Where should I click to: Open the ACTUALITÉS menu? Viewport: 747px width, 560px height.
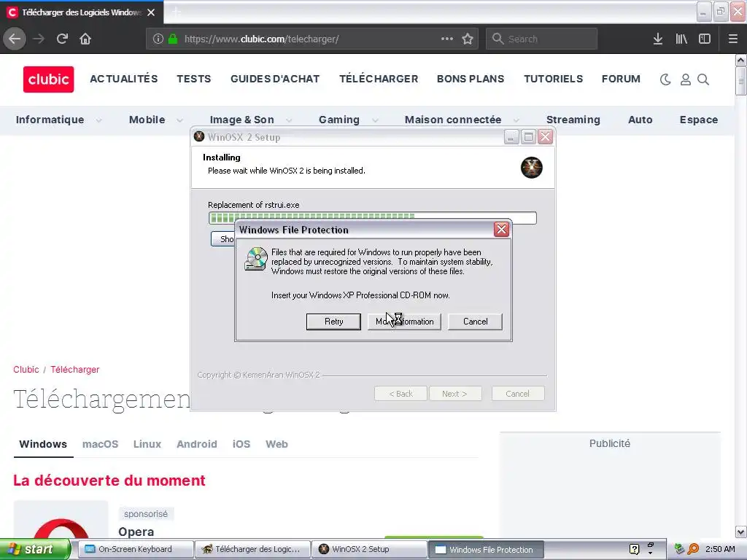[124, 79]
